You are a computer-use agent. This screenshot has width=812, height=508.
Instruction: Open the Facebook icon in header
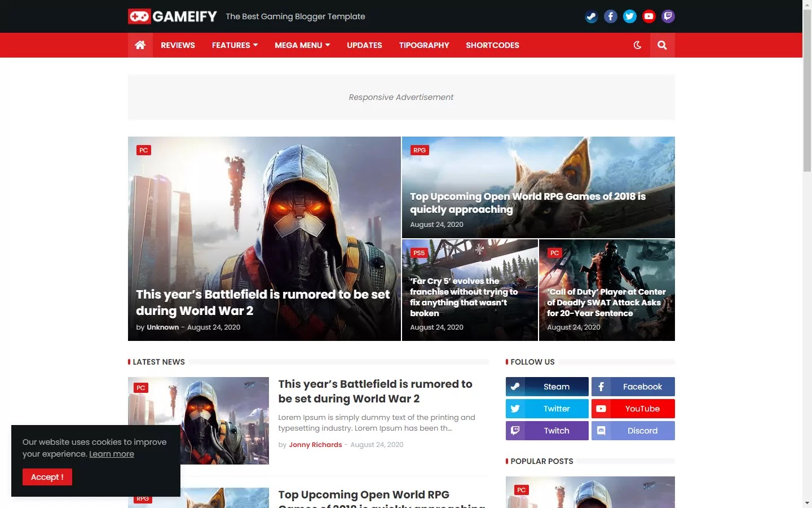(x=610, y=16)
